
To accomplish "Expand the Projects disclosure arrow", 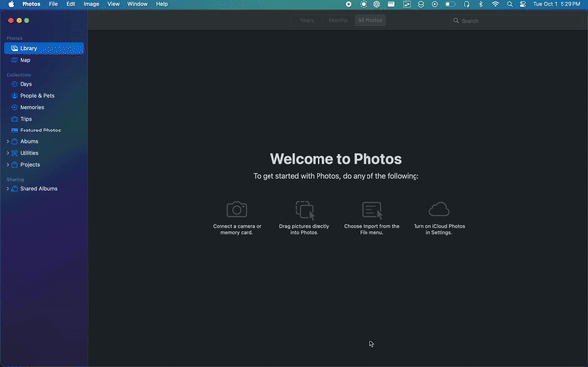I will (8, 165).
